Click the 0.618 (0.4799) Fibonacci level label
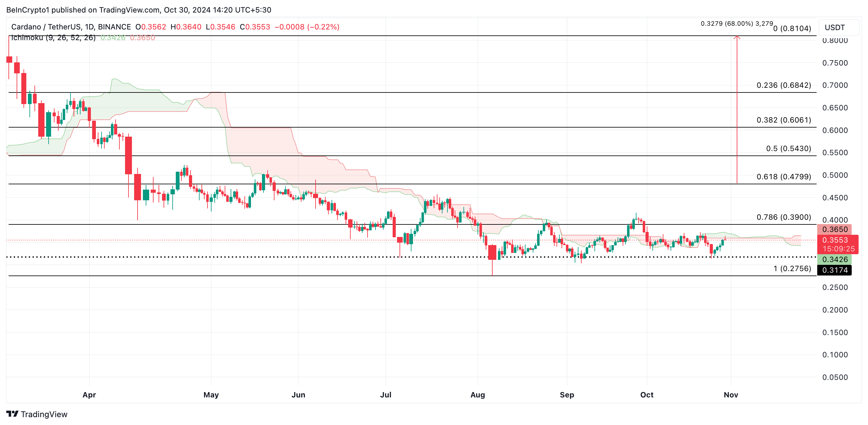Screen dimensions: 868x425 pos(783,176)
